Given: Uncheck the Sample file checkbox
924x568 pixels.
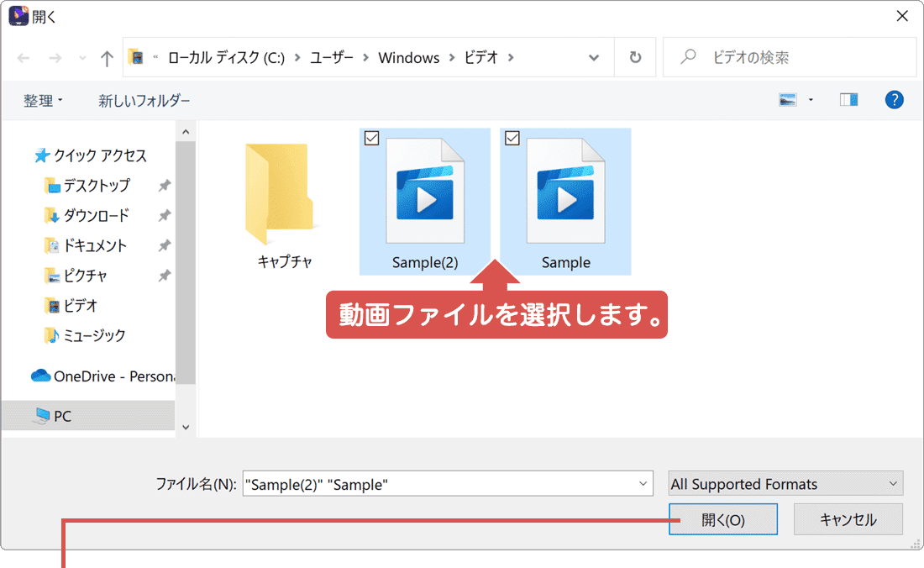Looking at the screenshot, I should pyautogui.click(x=512, y=138).
